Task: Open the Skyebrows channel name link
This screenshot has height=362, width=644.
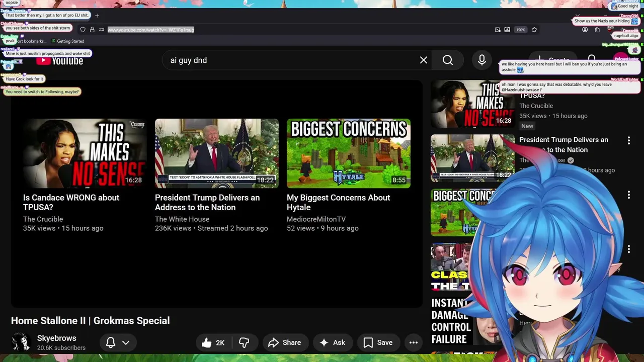Action: click(x=57, y=338)
